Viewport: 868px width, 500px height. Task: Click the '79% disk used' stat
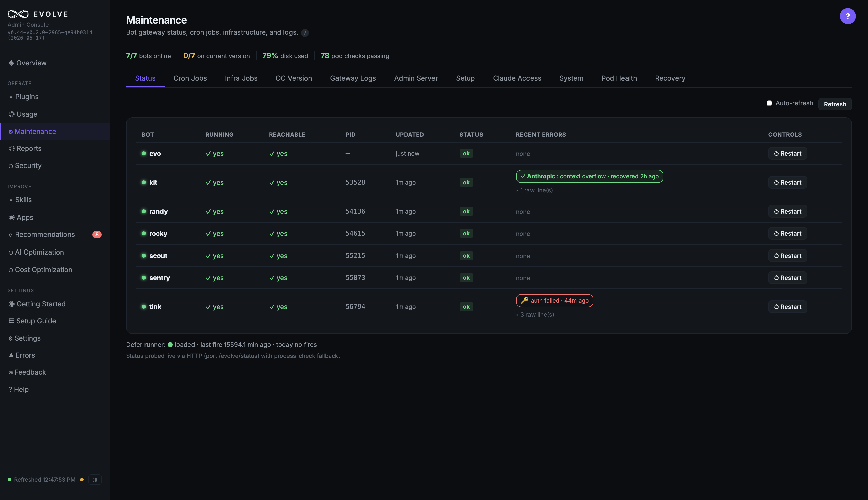[285, 56]
